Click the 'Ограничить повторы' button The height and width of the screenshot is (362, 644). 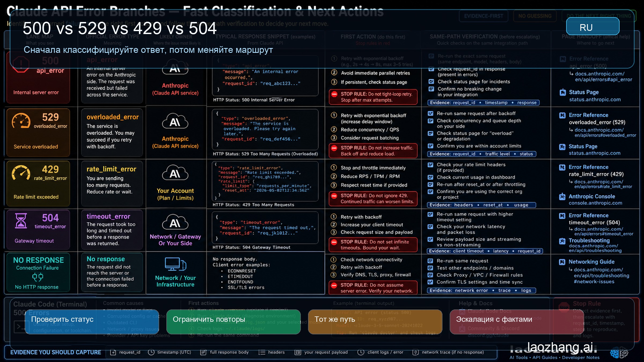tap(233, 322)
